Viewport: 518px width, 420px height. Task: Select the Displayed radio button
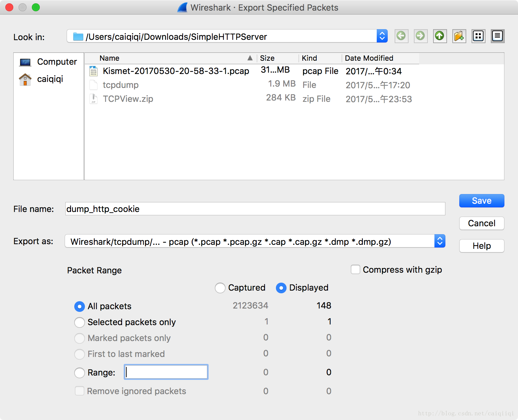tap(281, 288)
